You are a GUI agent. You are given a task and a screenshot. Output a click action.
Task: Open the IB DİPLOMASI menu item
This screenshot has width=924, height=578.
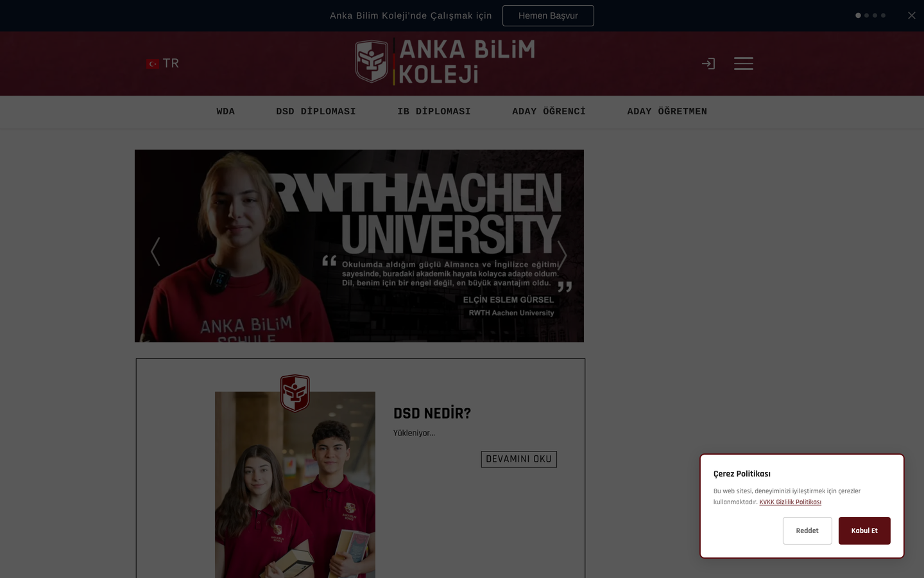[434, 112]
